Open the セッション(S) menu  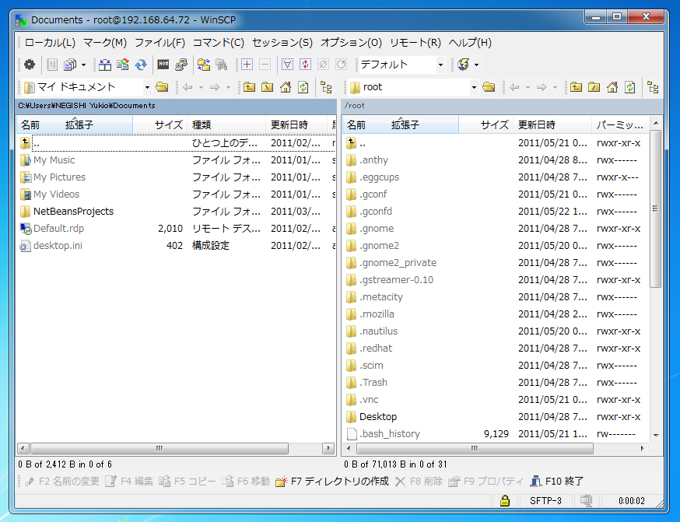282,42
